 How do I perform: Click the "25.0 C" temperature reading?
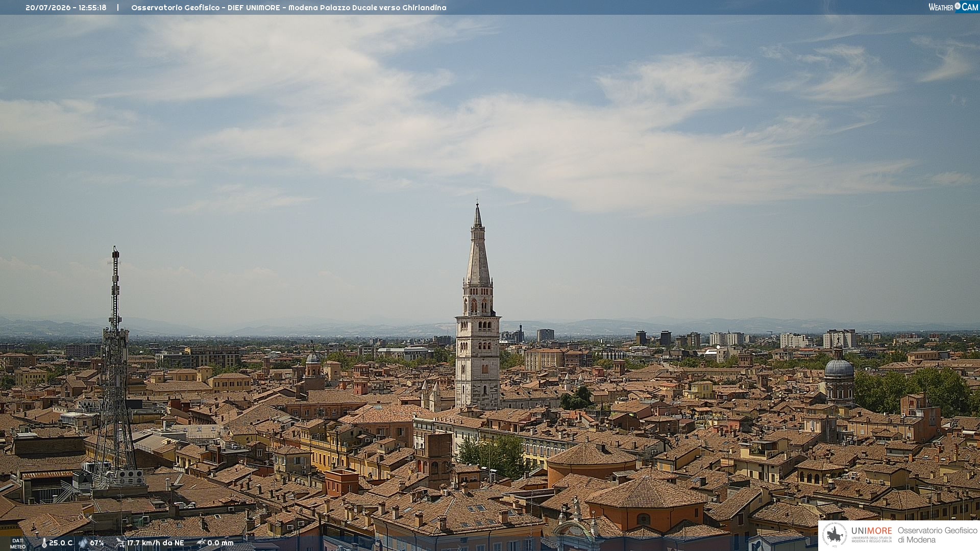click(x=61, y=543)
